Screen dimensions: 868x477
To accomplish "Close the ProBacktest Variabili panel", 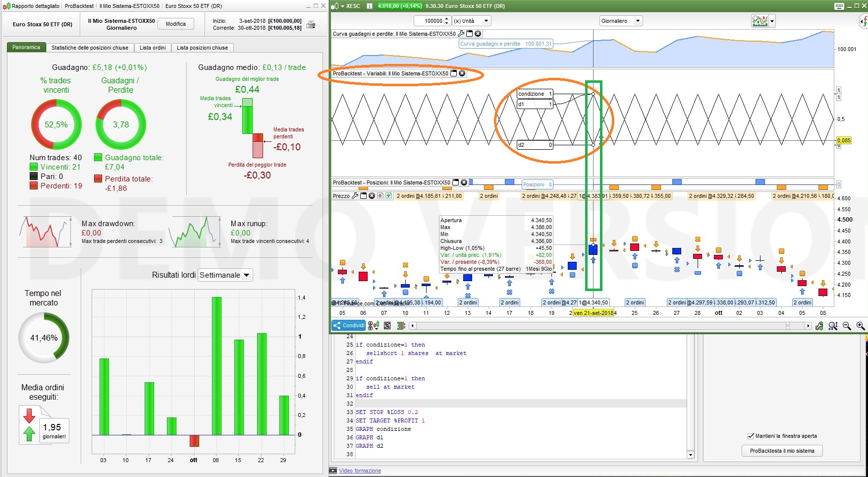I will tap(462, 73).
